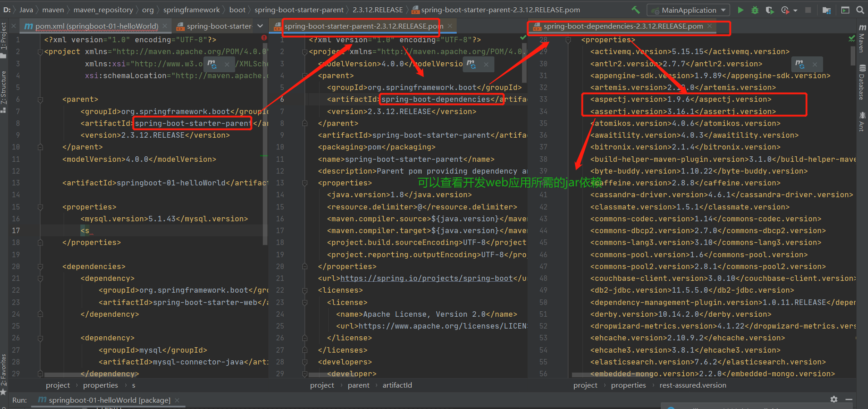Toggle the Database tool window on right stripe
This screenshot has height=409, width=868.
pyautogui.click(x=862, y=82)
